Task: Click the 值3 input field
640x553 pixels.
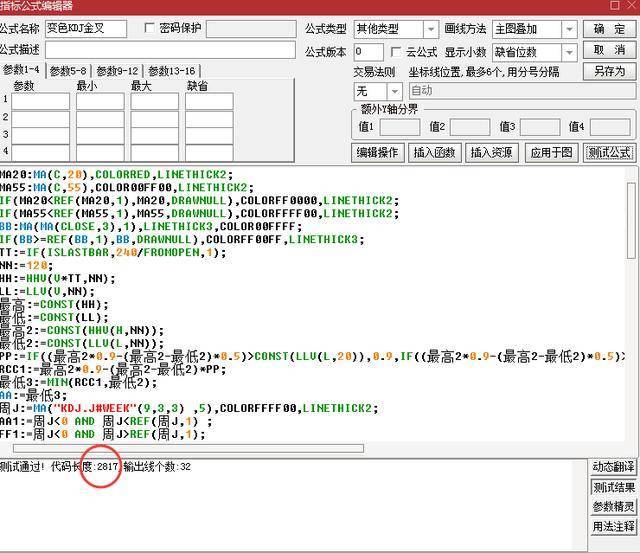Action: pyautogui.click(x=540, y=127)
